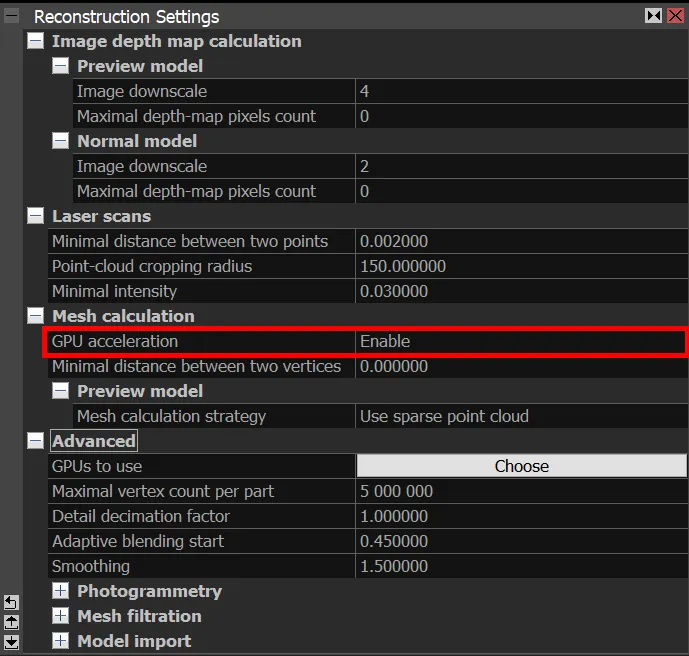
Task: Collapse the Laser scans section
Action: tap(35, 216)
